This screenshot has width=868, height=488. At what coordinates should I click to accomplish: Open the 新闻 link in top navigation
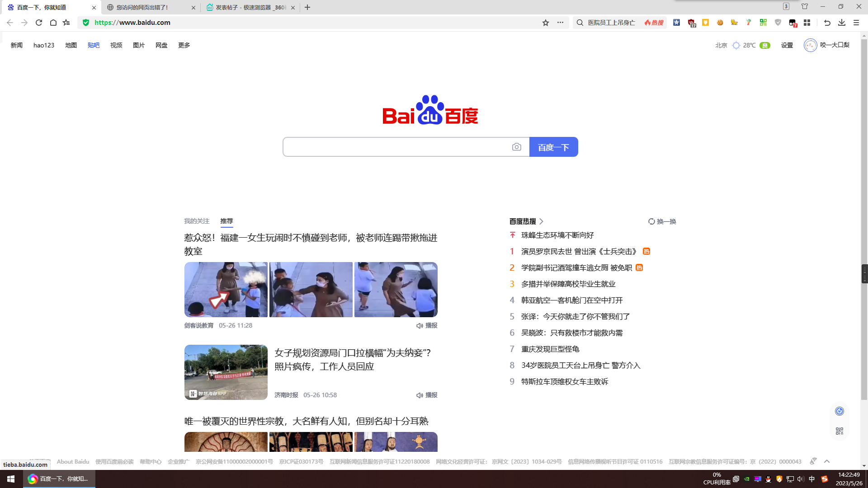point(17,45)
